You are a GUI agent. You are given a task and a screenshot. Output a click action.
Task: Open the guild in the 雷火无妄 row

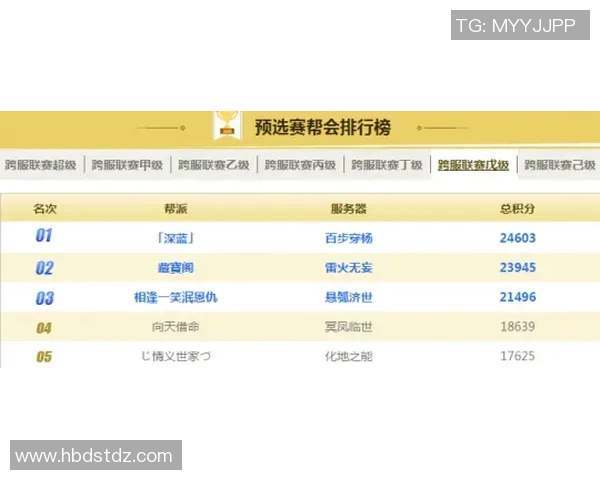[176, 268]
